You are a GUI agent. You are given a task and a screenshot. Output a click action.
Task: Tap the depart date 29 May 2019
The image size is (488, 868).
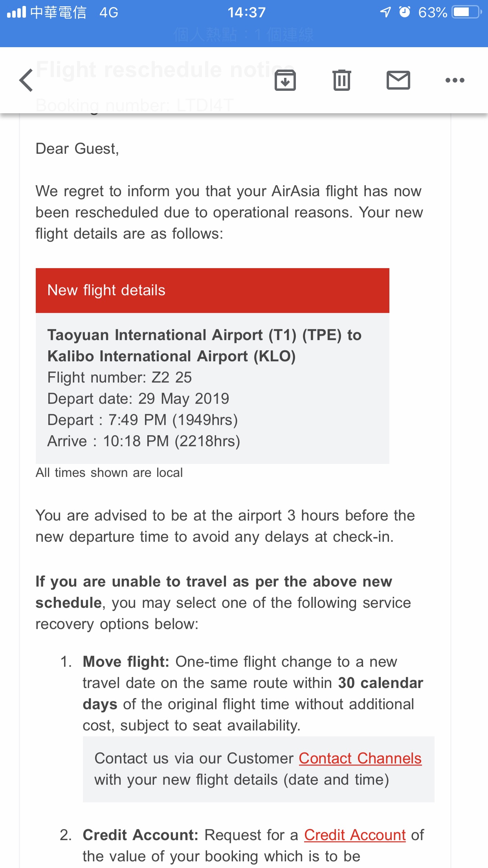click(x=138, y=399)
